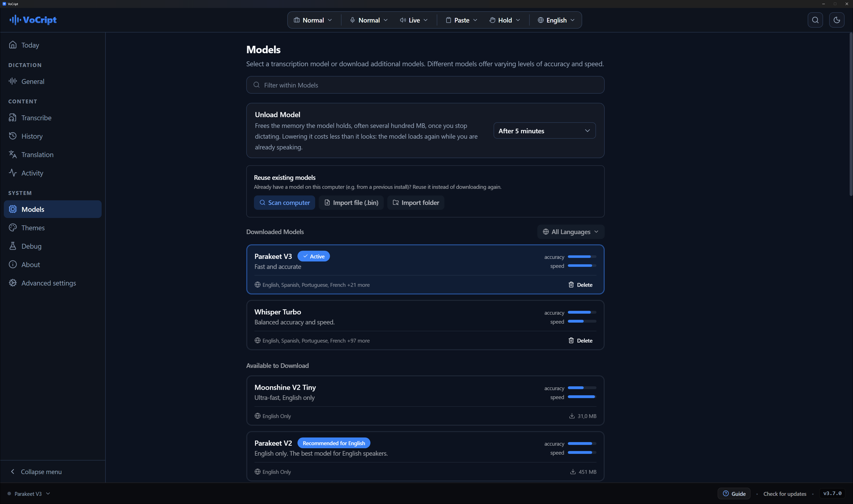Open microphone Normal dropdown
The image size is (853, 504).
pos(369,20)
